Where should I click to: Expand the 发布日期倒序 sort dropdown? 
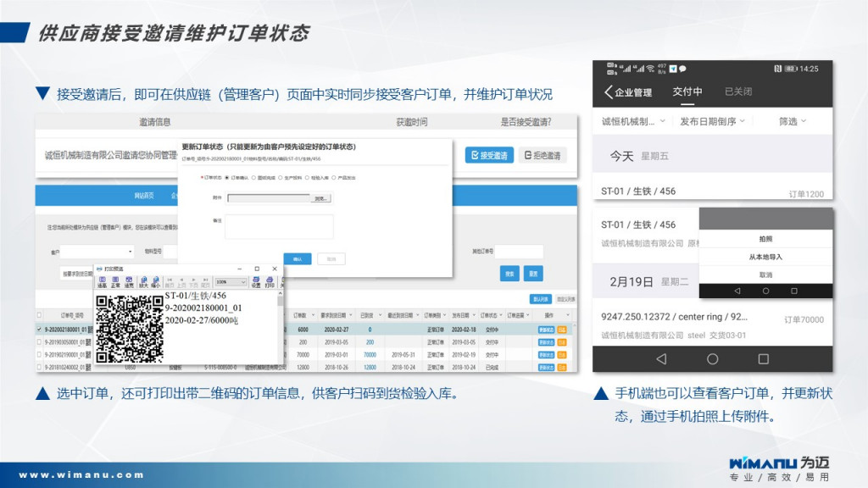[712, 121]
